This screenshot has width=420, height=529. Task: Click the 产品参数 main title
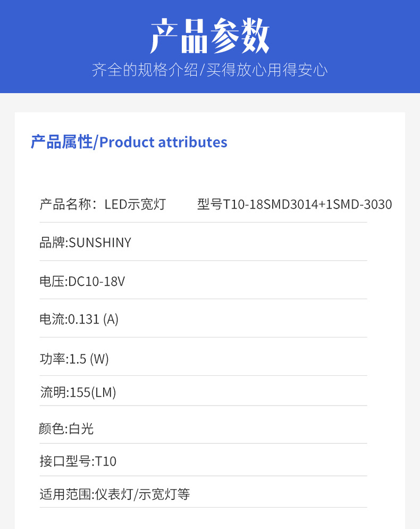click(209, 36)
